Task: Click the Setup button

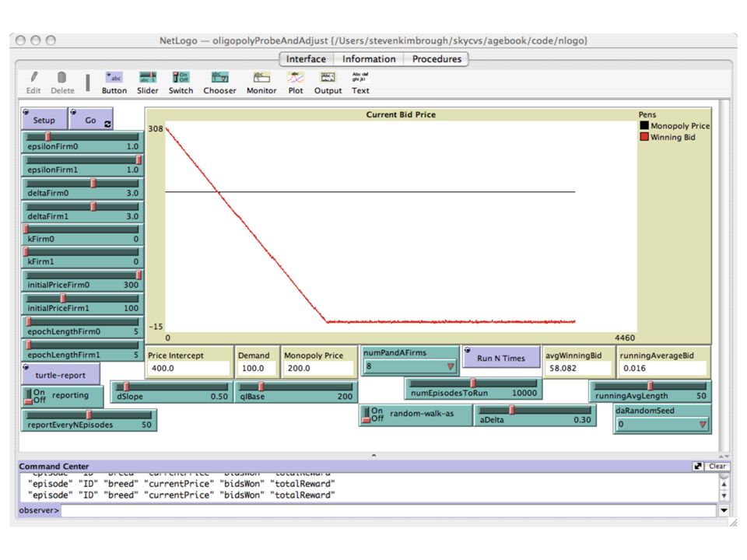Action: pos(44,119)
